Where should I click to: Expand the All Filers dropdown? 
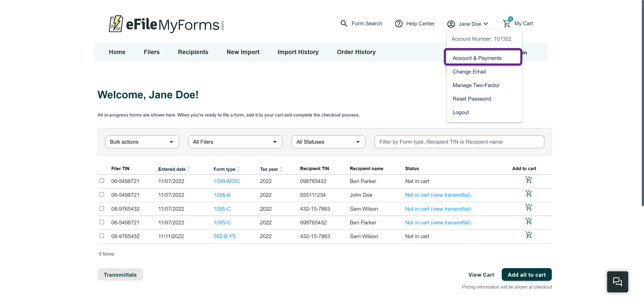(235, 142)
